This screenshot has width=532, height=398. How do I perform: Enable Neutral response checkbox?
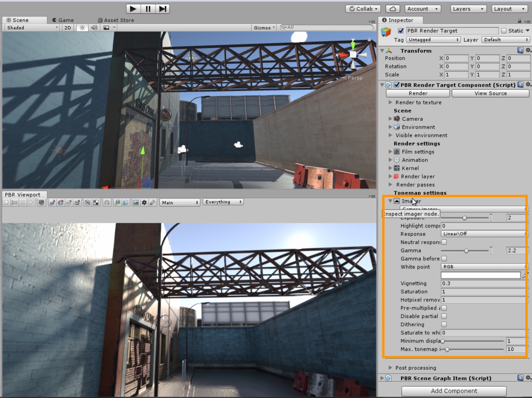pyautogui.click(x=444, y=242)
